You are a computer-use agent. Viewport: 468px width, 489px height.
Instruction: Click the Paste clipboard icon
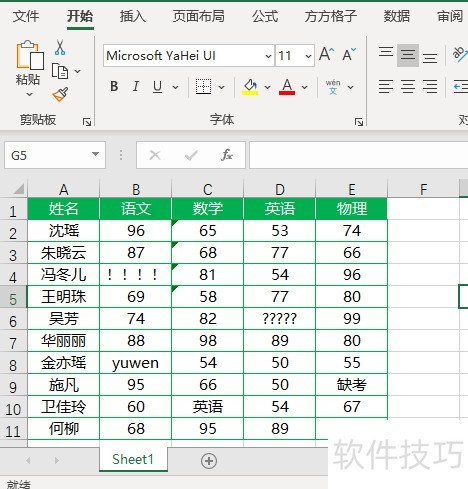click(x=29, y=54)
